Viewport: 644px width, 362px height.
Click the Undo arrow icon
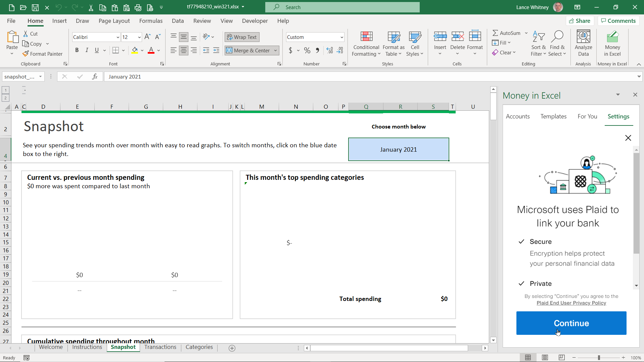coord(59,7)
